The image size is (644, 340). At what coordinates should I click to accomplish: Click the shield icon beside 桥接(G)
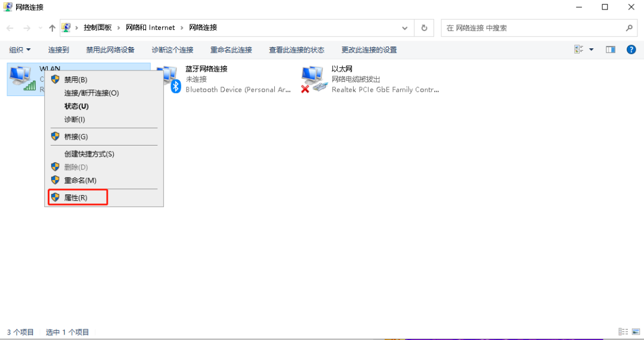point(55,136)
